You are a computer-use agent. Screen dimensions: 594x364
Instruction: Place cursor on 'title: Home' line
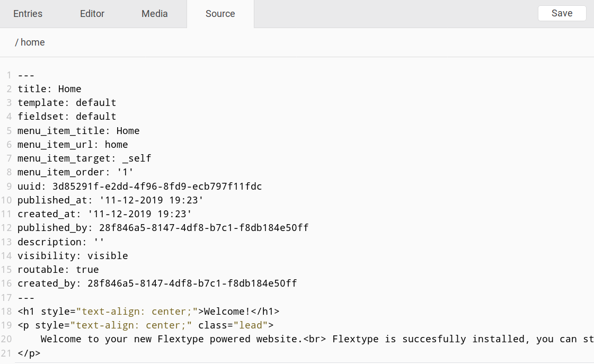(x=49, y=89)
